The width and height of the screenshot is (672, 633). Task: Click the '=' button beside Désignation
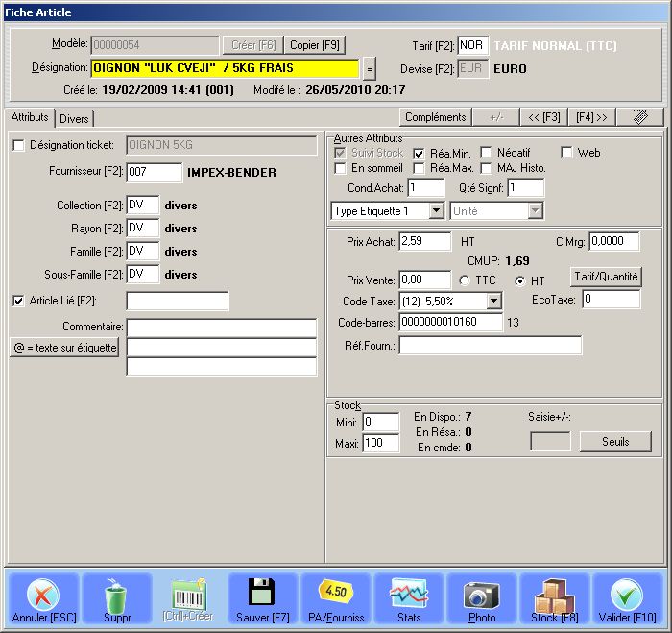[370, 68]
